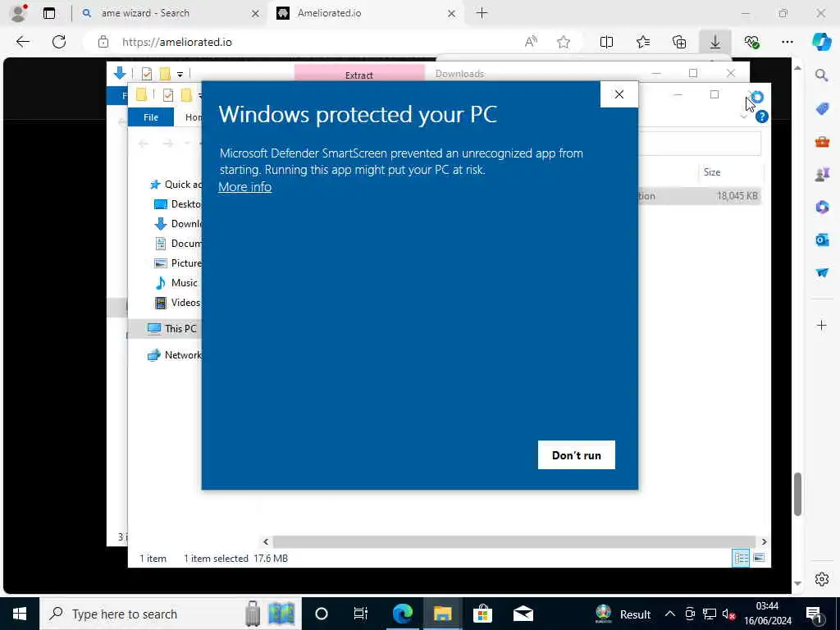The image size is (840, 630).
Task: Close the Windows protected your PC dialog
Action: pyautogui.click(x=619, y=94)
